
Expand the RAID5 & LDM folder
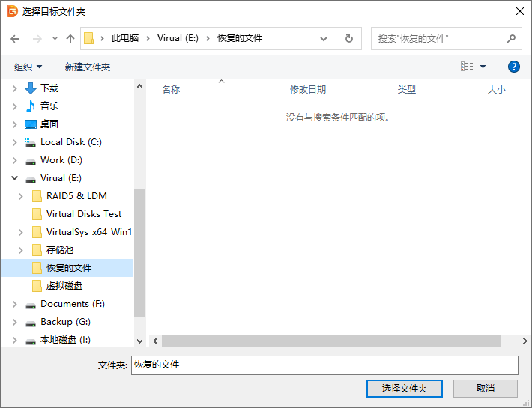click(21, 196)
